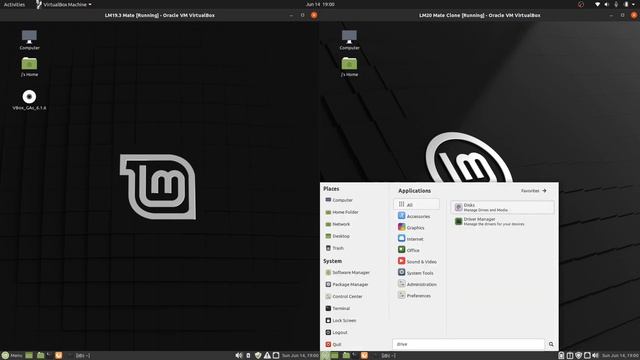Screen dimensions: 640x360
Task: Select Home Folder under Places
Action: tap(342, 212)
